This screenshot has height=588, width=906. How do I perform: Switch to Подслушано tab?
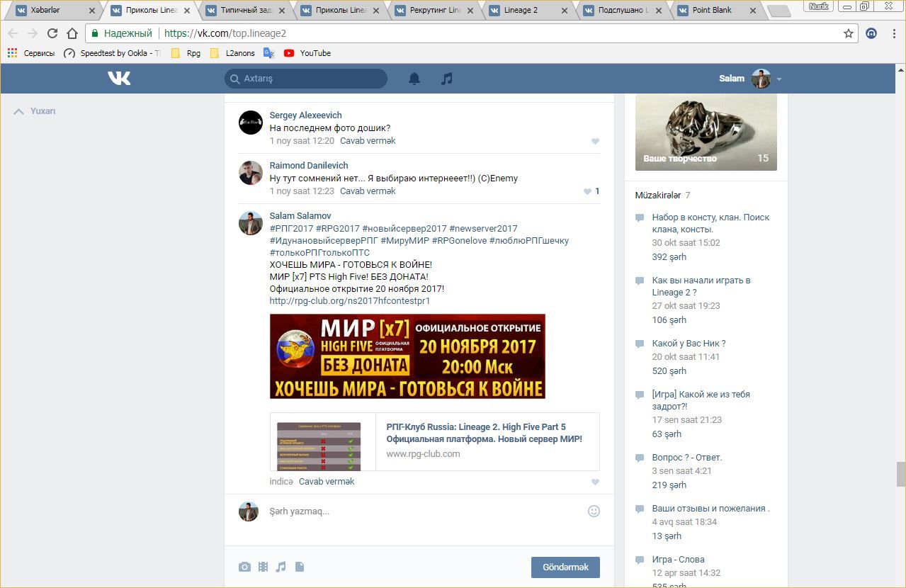coord(623,11)
